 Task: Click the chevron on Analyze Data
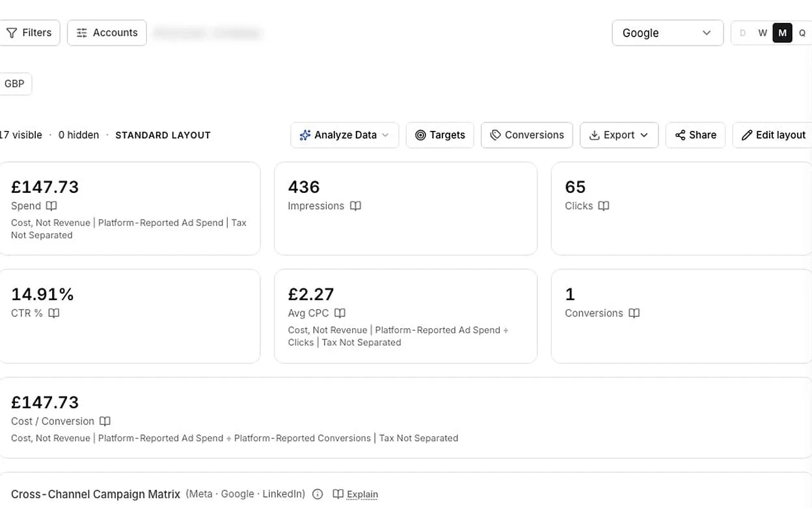click(x=385, y=135)
